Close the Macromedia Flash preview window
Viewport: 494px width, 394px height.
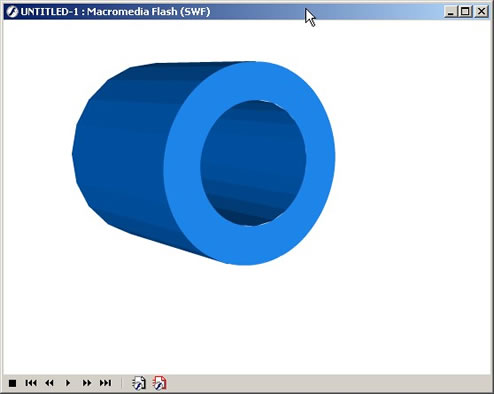click(481, 12)
